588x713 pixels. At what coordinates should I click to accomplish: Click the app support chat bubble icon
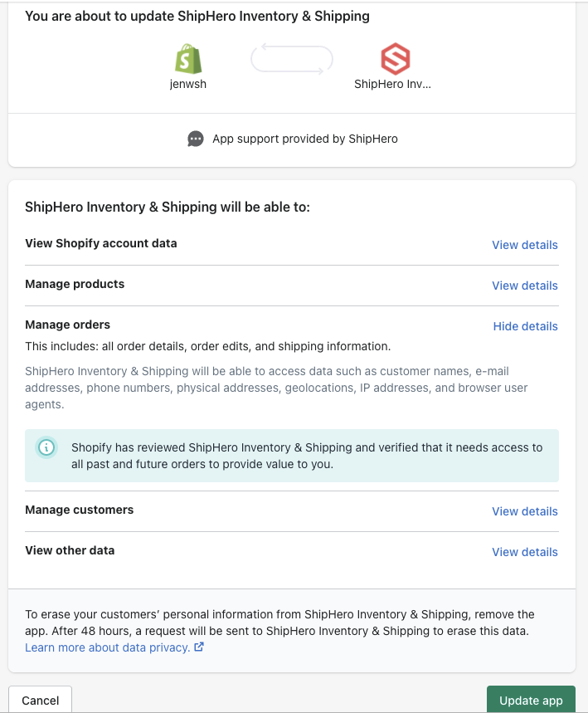pyautogui.click(x=196, y=139)
